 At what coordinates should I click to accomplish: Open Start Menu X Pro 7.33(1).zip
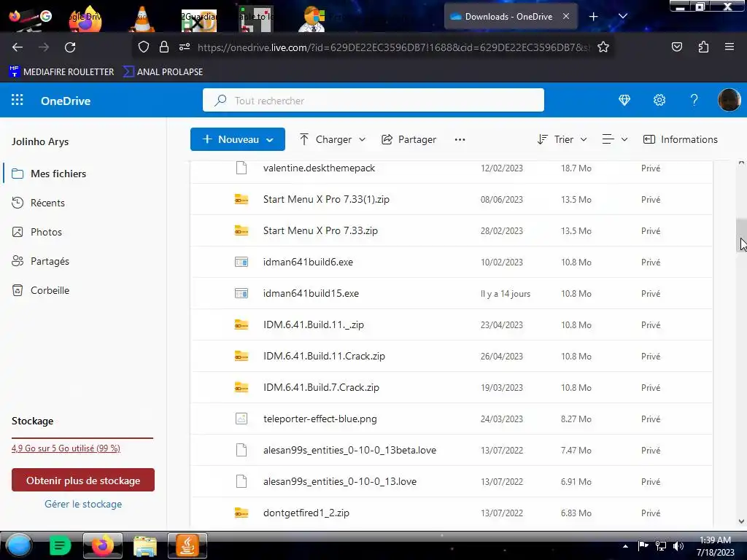[x=326, y=200]
